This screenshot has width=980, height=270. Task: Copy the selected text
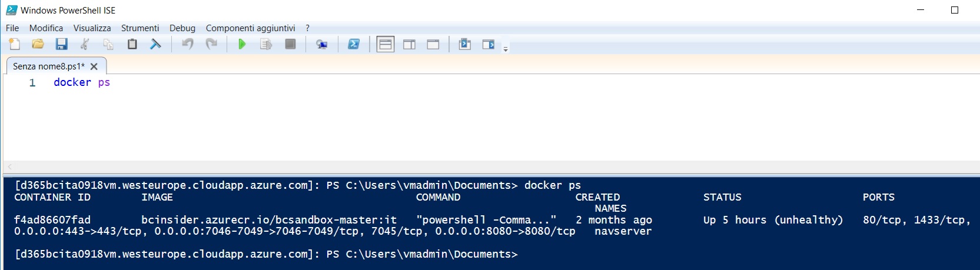(x=108, y=44)
